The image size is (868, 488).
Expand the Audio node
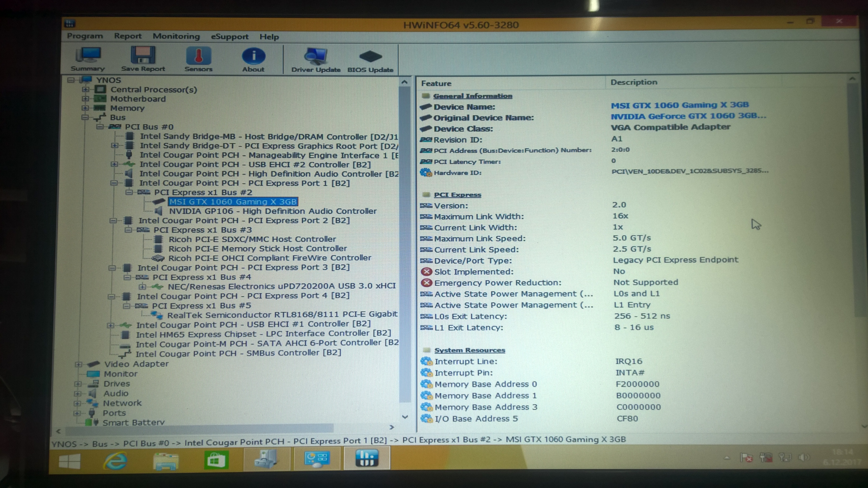pos(77,394)
